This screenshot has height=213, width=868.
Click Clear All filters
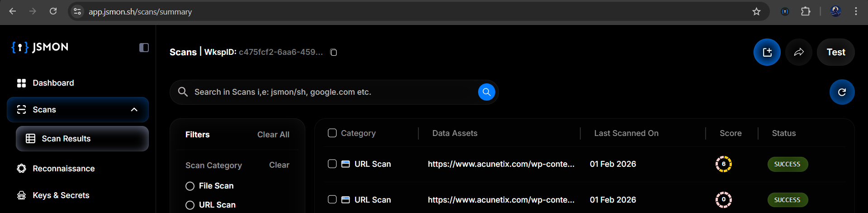click(x=273, y=135)
